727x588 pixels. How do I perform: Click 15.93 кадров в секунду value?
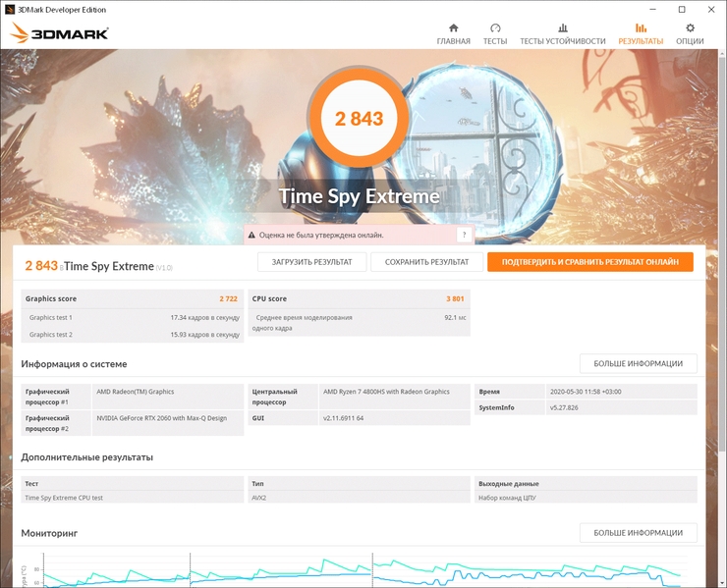tap(205, 334)
